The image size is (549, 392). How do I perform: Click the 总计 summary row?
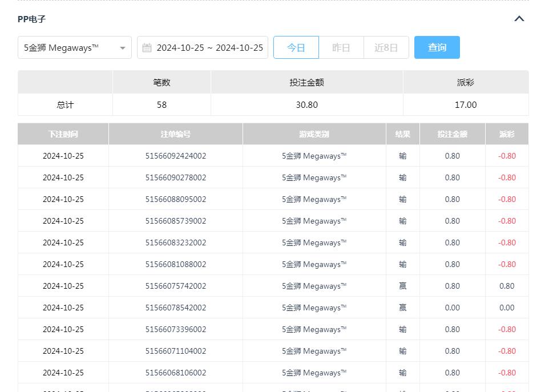point(65,104)
